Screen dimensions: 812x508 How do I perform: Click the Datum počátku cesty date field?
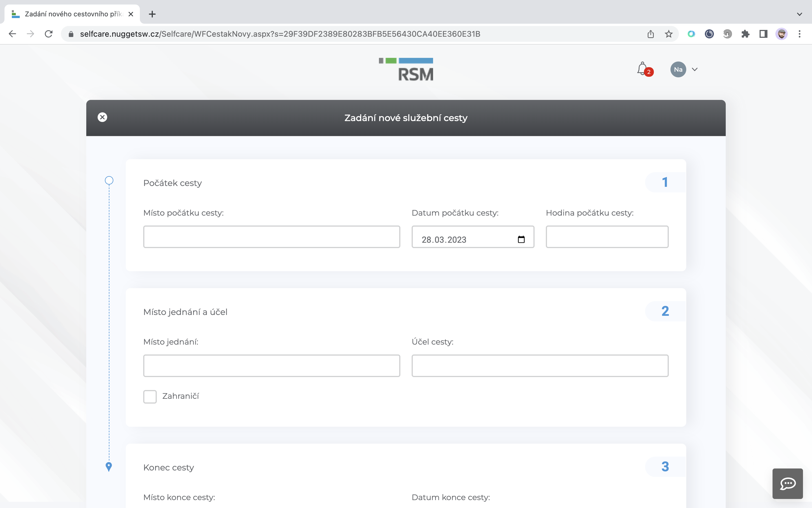(x=473, y=237)
